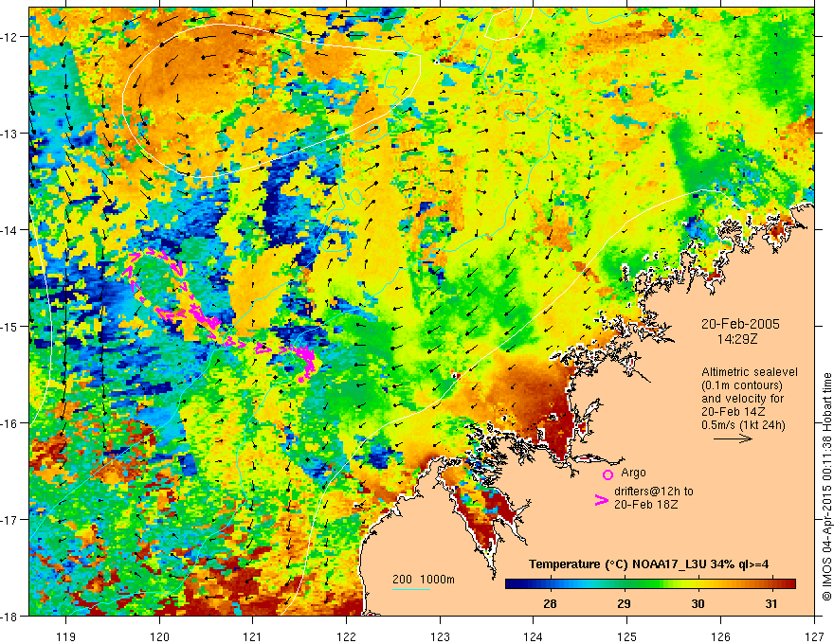This screenshot has width=834, height=644.
Task: Click the IMOS copyright timestamp text
Action: pyautogui.click(x=826, y=488)
